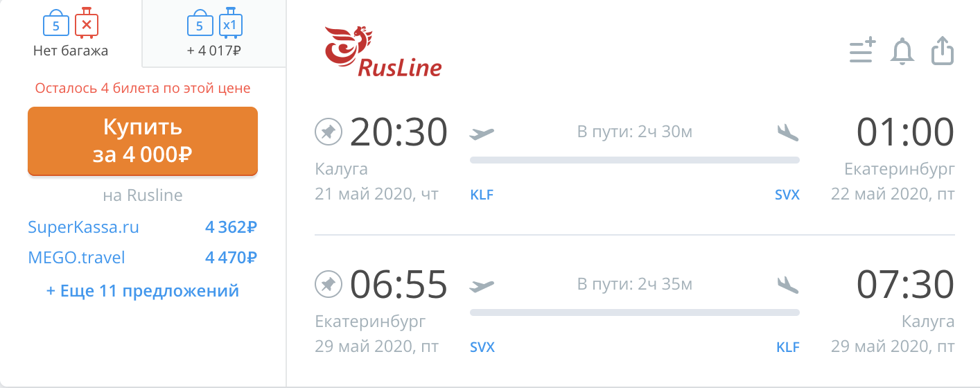The width and height of the screenshot is (980, 388).
Task: Click the SVX arrival code on first flight
Action: coord(787,195)
